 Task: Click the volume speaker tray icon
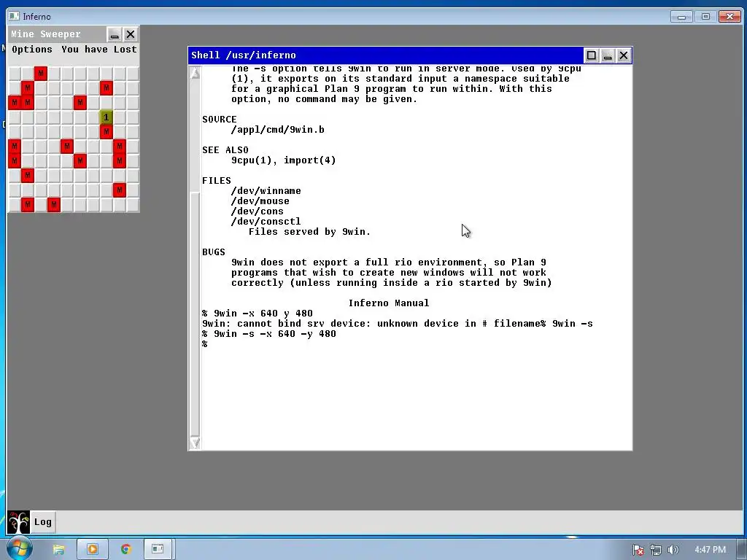[x=673, y=550]
